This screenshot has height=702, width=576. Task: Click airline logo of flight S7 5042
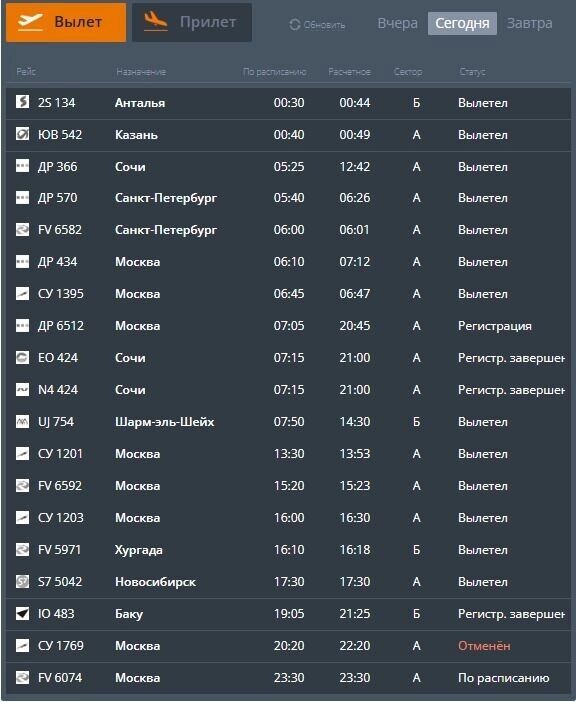pyautogui.click(x=22, y=582)
